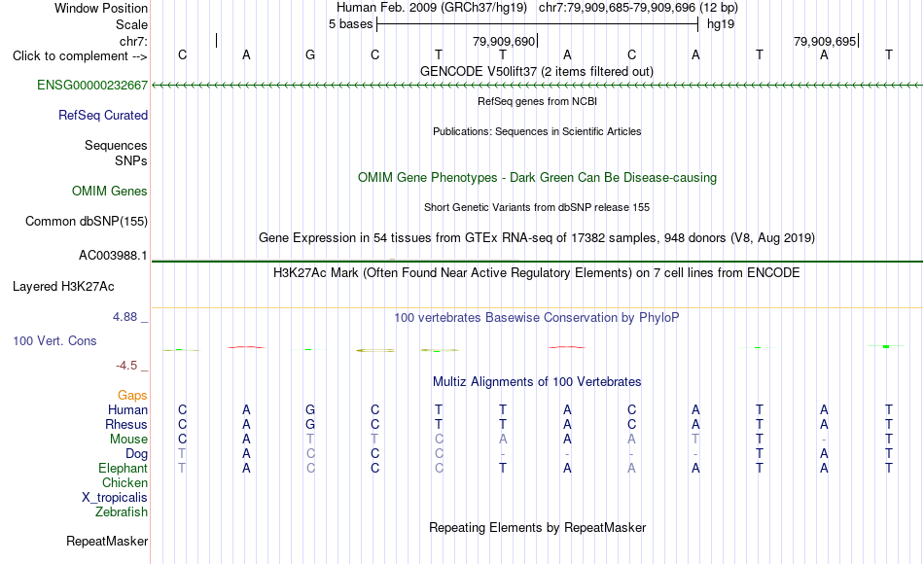Click the H3K27Ac Mark ENCODE track title
The image size is (924, 564).
click(536, 272)
